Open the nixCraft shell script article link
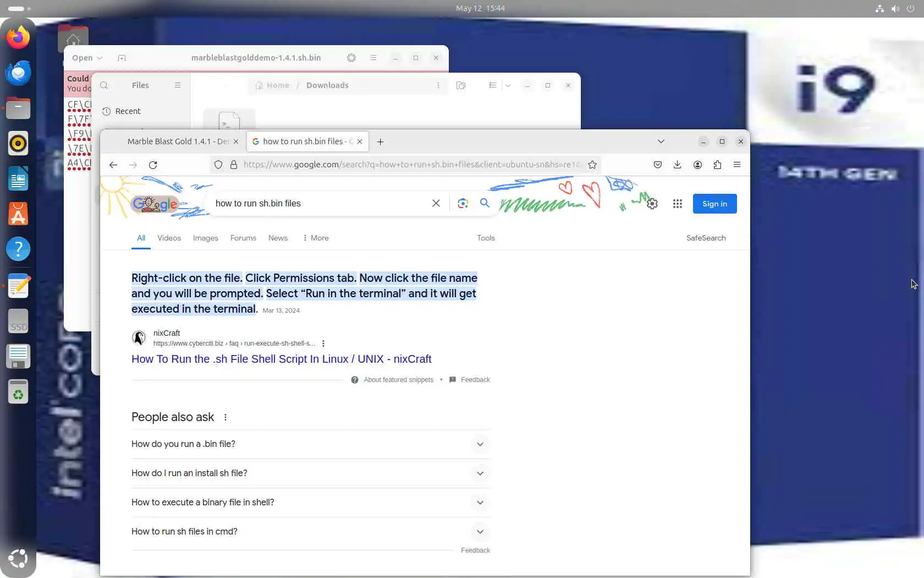 [281, 359]
